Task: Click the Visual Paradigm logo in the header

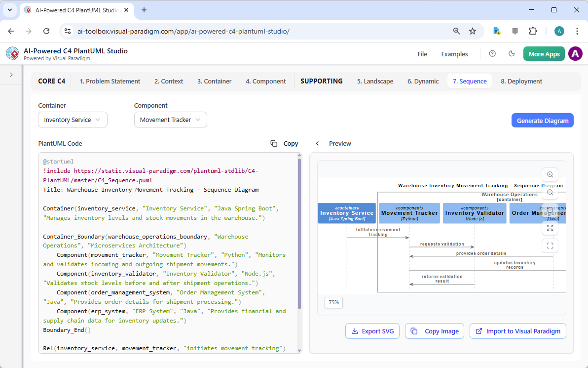Action: 12,53
